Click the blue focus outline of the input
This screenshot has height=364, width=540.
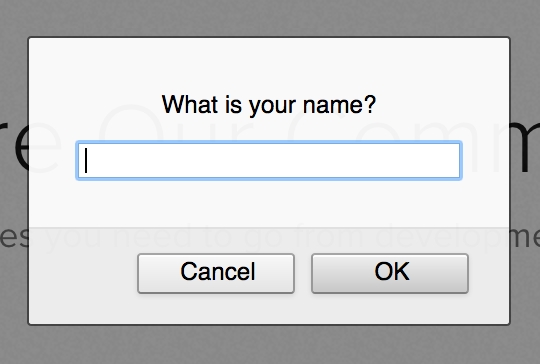pos(269,143)
